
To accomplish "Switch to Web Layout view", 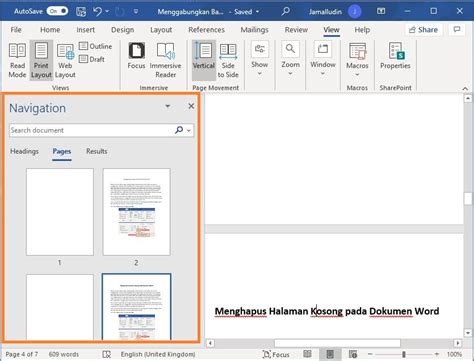I will tap(65, 61).
